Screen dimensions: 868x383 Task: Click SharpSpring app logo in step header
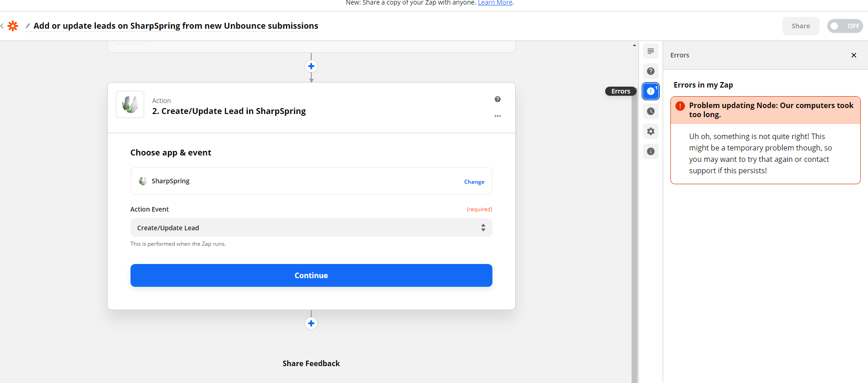point(130,104)
